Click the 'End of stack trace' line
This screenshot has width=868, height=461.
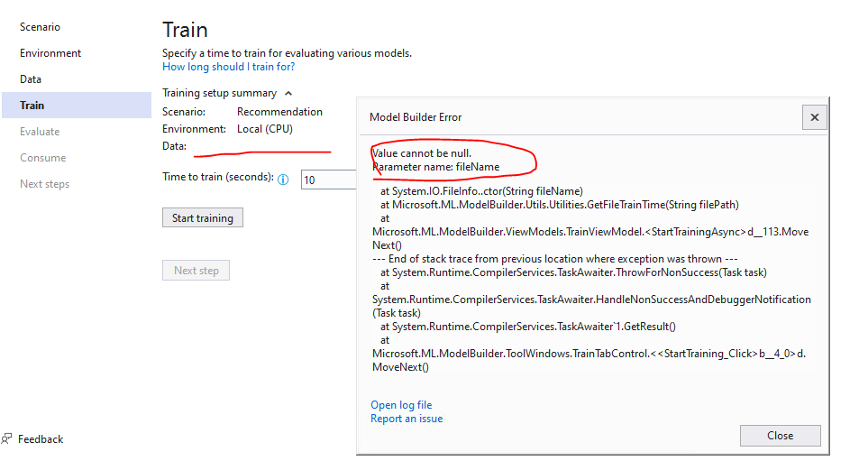[x=554, y=259]
